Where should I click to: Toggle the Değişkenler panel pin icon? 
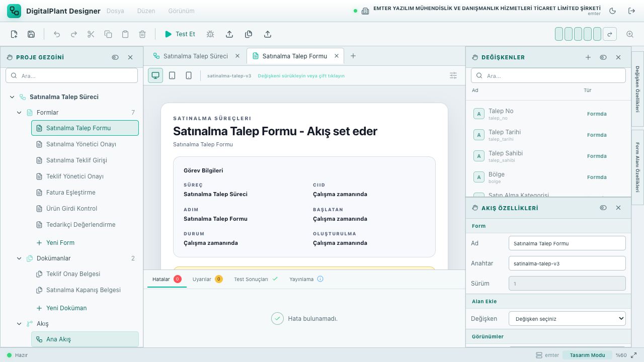603,57
